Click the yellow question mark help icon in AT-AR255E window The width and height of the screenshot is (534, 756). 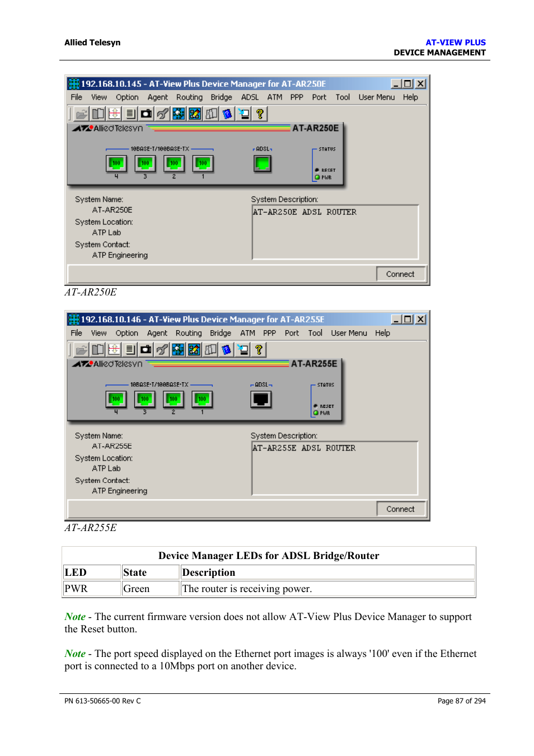tap(259, 350)
